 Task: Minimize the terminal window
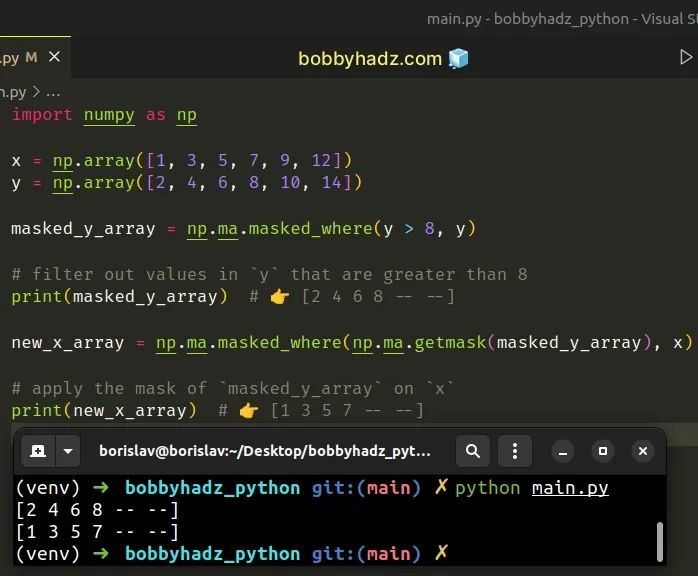[x=563, y=451]
